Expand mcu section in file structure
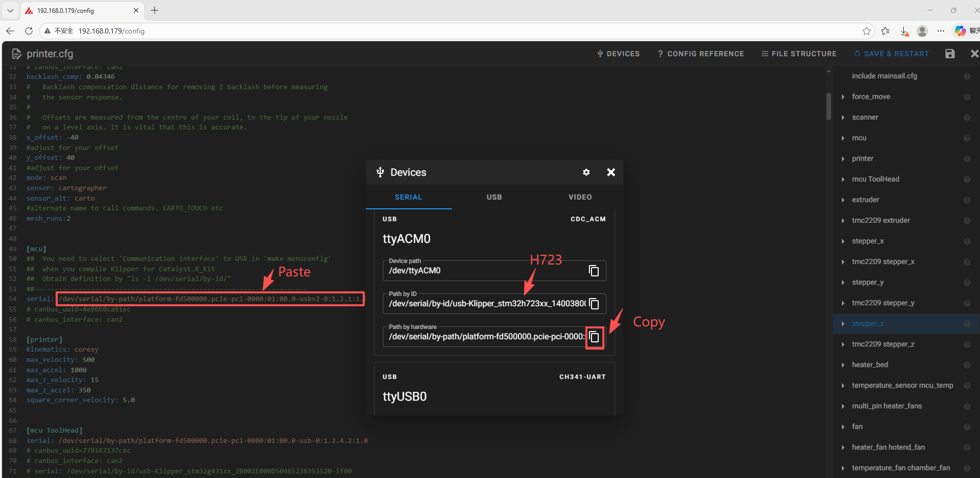Image resolution: width=980 pixels, height=478 pixels. [843, 138]
